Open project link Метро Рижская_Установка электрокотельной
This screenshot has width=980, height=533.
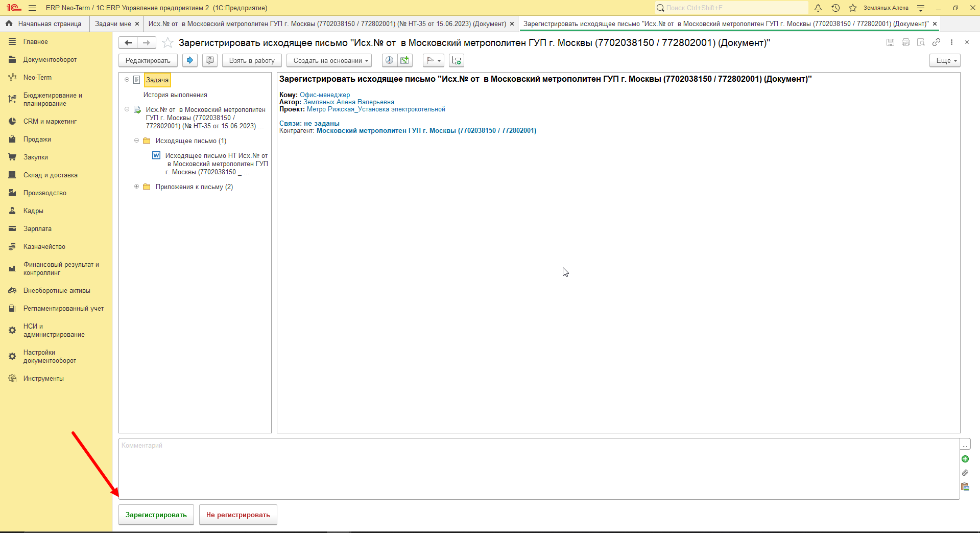376,109
